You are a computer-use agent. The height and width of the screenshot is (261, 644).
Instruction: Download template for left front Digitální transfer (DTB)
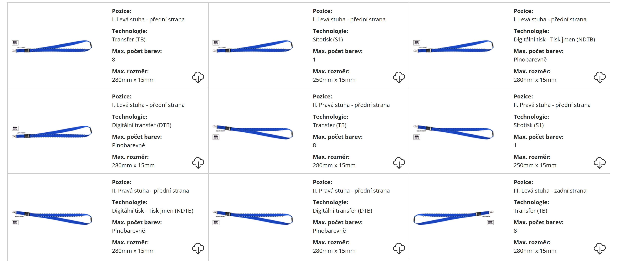tap(198, 163)
